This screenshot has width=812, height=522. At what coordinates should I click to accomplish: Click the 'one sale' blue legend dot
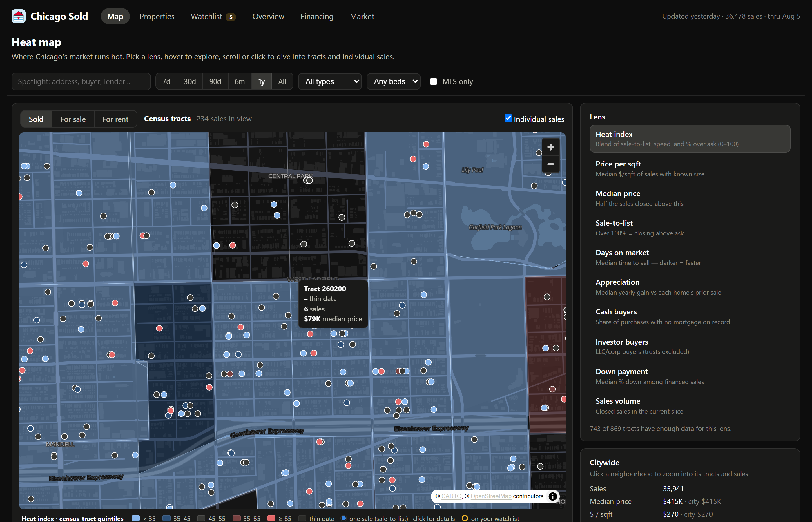point(343,518)
